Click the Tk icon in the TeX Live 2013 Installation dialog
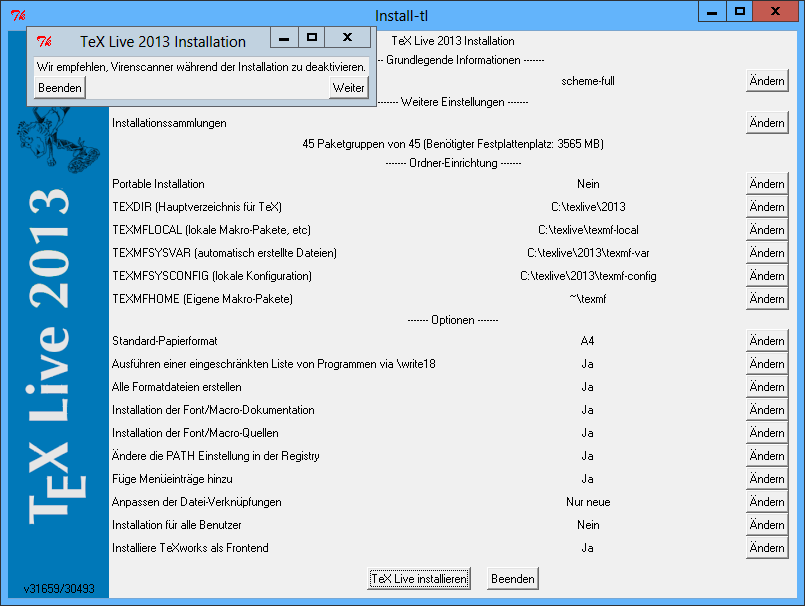Viewport: 805px width, 606px height. (44, 41)
